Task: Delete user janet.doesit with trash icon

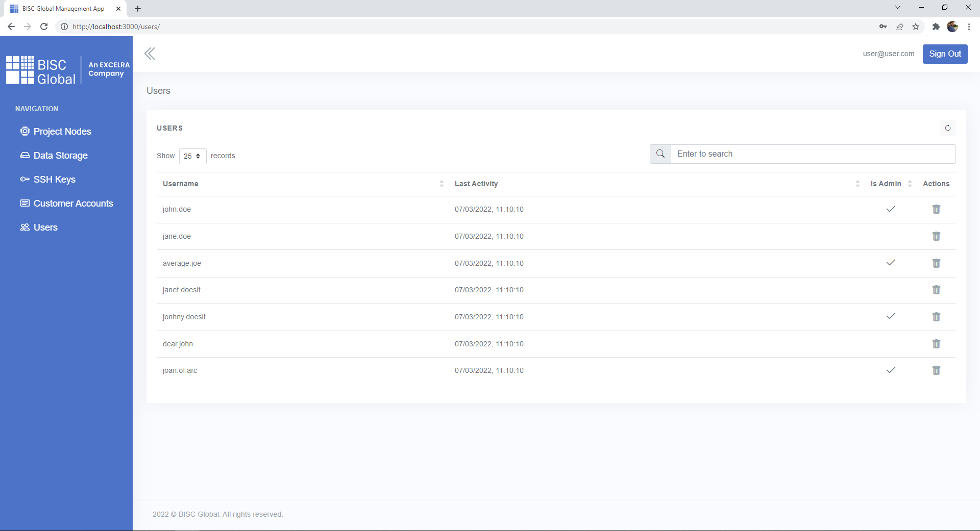Action: 936,290
